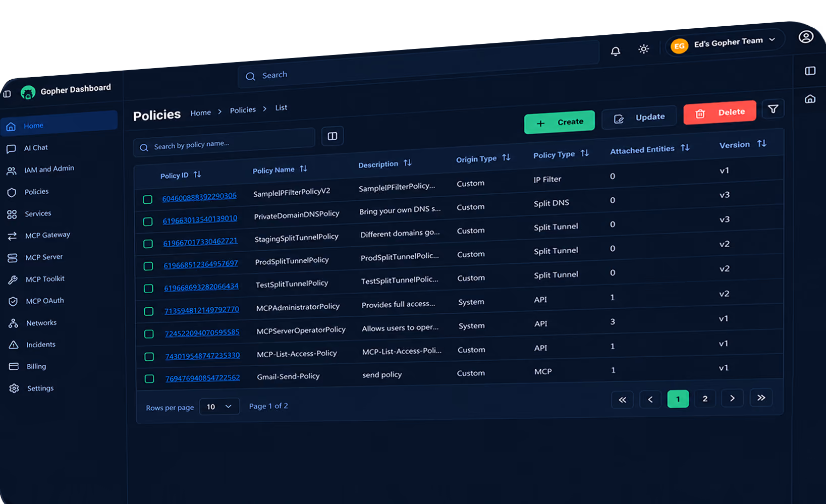Open policy ID 604600888392290306 link

point(199,197)
